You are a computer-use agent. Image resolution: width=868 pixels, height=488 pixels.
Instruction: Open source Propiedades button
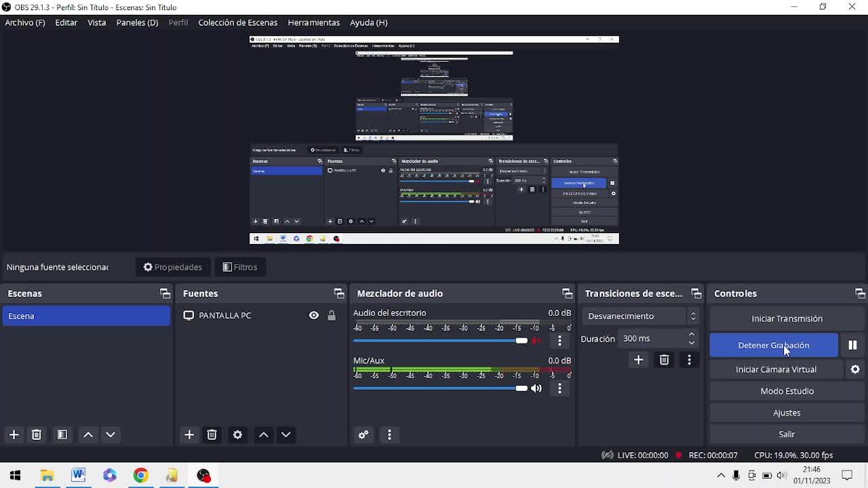pyautogui.click(x=172, y=267)
